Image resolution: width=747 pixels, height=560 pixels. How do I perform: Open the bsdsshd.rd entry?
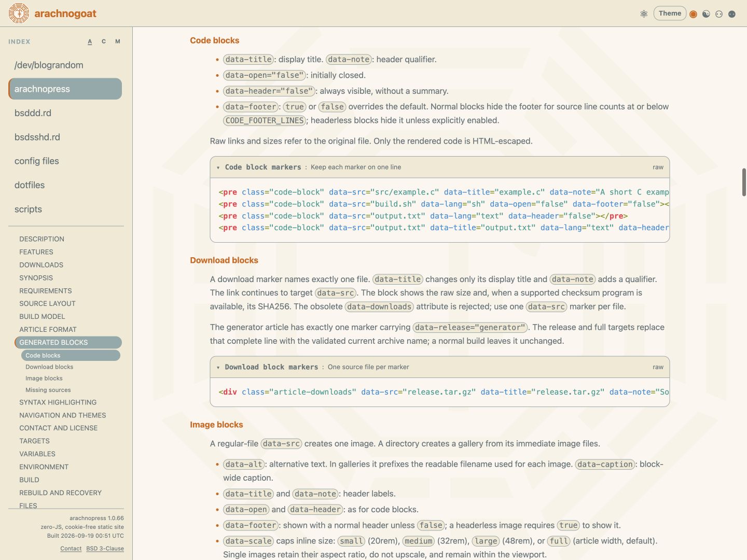tap(65, 137)
